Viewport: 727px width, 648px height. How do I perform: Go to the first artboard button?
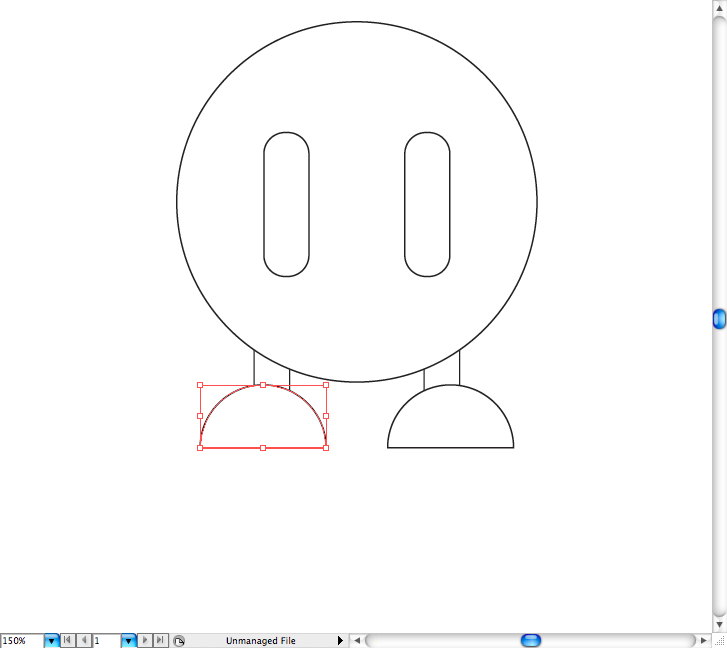click(x=68, y=640)
